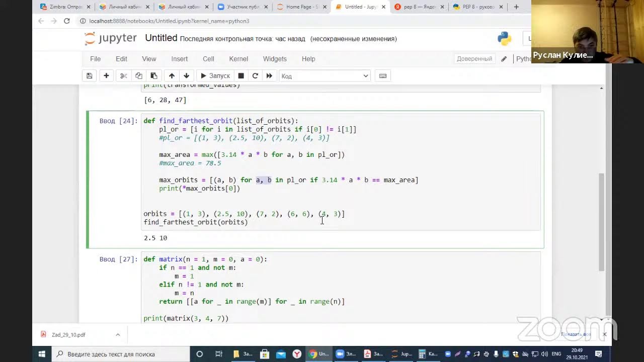Switch to Chrome window in taskbar

318,354
